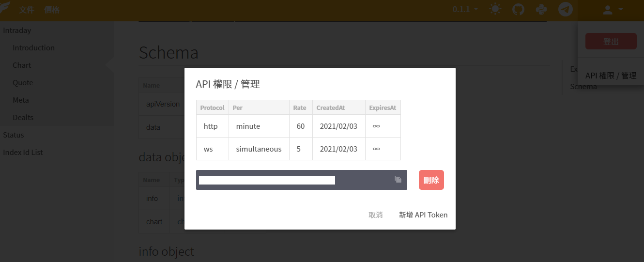Image resolution: width=644 pixels, height=262 pixels.
Task: Open the 價格 menu item
Action: coord(52,10)
